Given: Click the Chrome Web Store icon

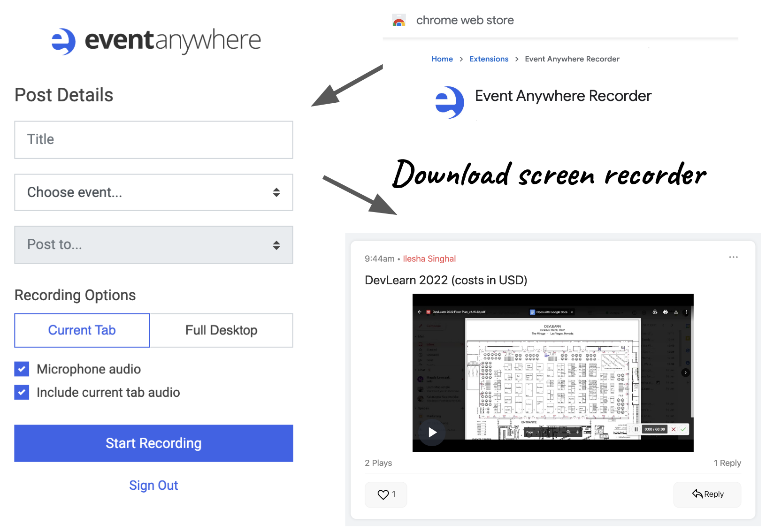Looking at the screenshot, I should tap(398, 20).
